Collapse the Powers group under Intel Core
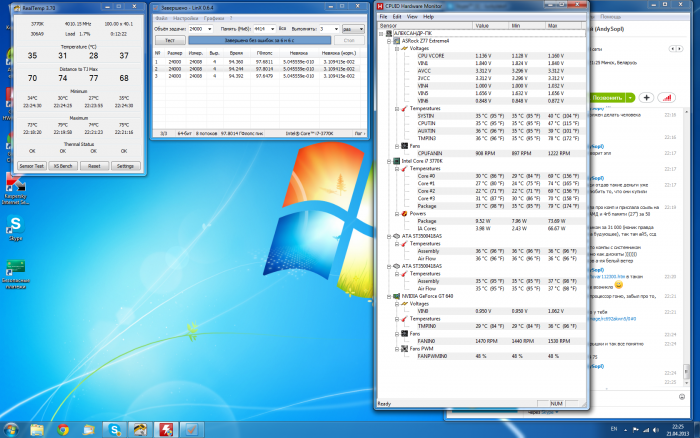Screen dimensions: 700x438 [396, 214]
